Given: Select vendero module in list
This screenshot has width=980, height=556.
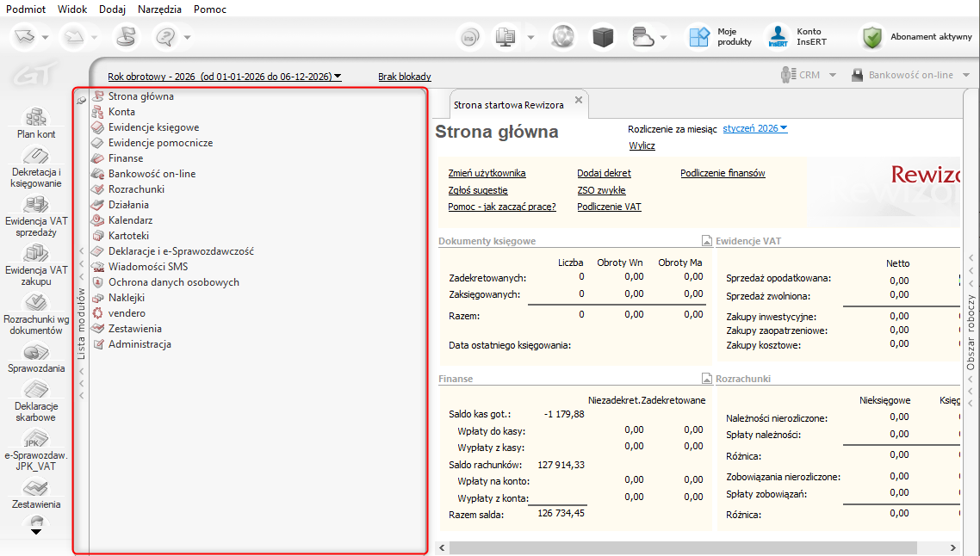Looking at the screenshot, I should pos(127,313).
